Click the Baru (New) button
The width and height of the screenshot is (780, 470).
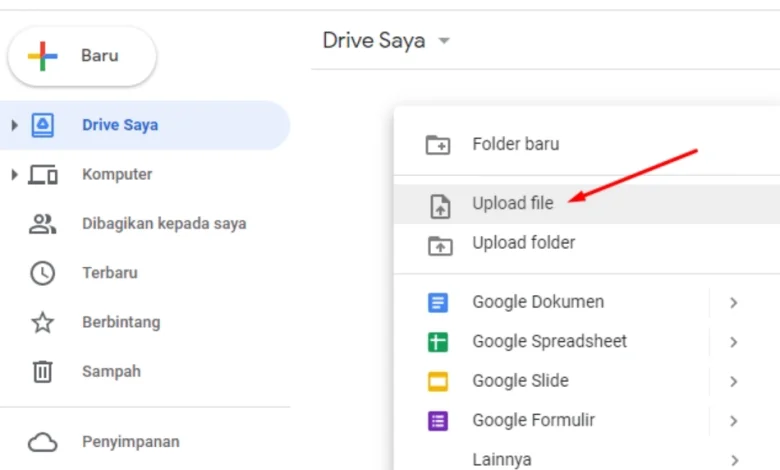82,56
